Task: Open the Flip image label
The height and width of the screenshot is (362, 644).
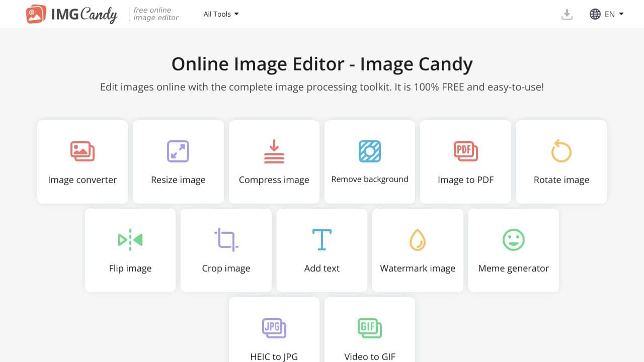Action: click(130, 268)
